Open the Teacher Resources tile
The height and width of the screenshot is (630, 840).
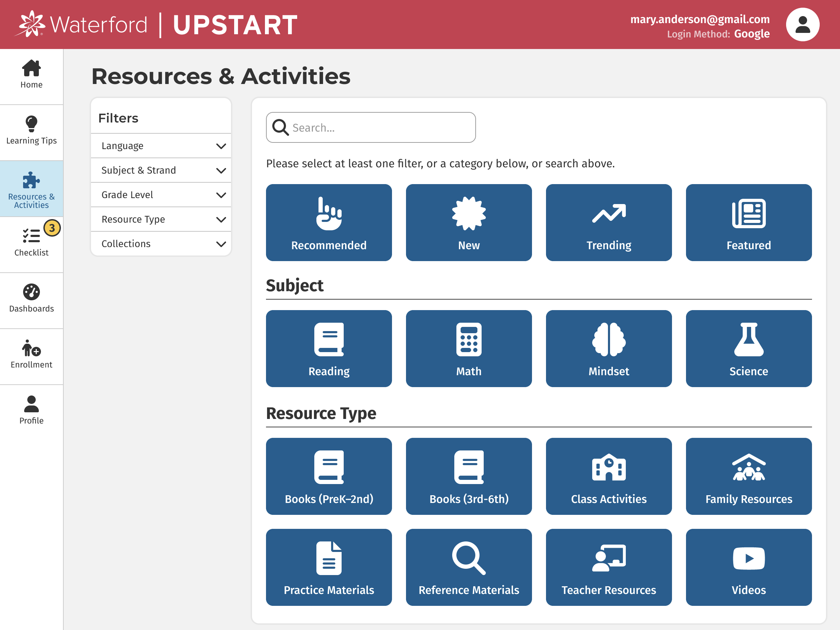click(x=608, y=567)
